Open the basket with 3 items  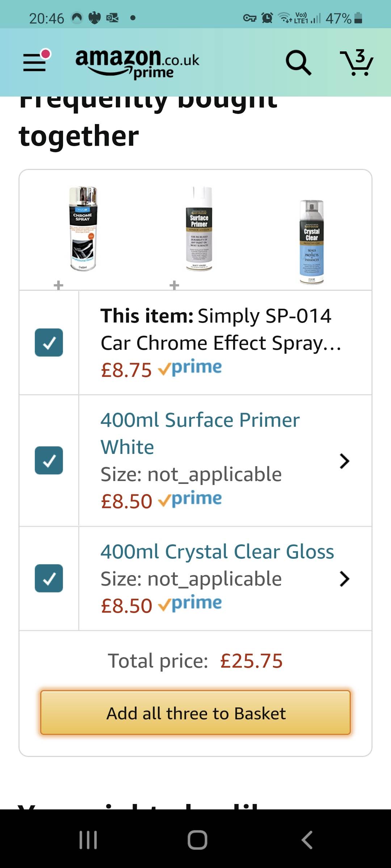click(x=357, y=63)
